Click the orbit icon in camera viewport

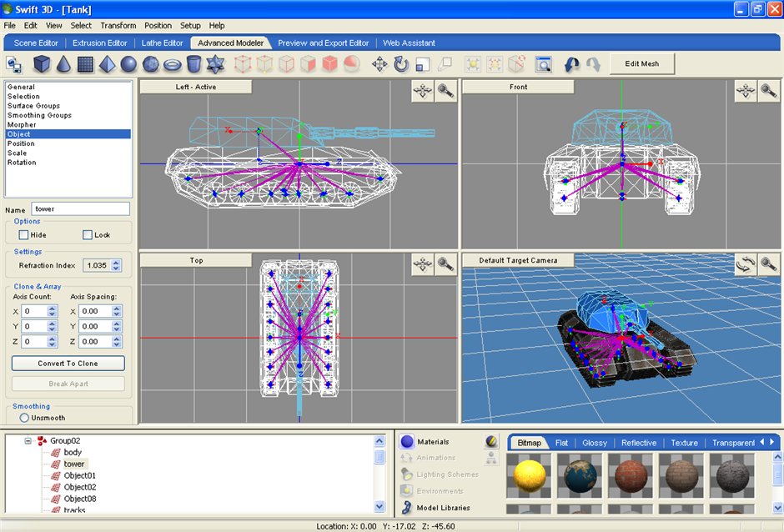746,264
